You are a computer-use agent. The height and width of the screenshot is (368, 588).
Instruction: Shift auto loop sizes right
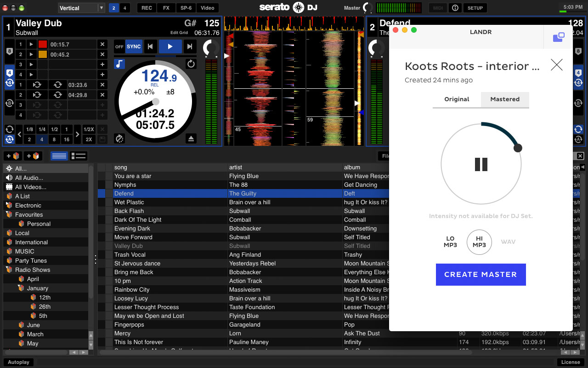tap(77, 135)
